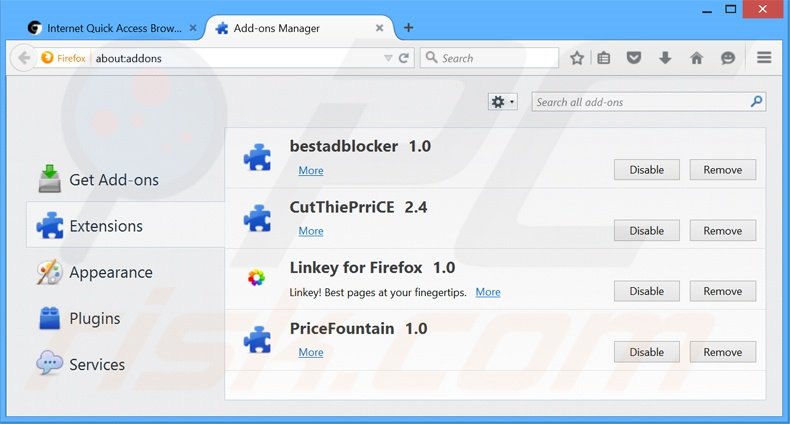Open the Hello chat smiley icon
Screen dimensions: 790x424
pos(728,58)
